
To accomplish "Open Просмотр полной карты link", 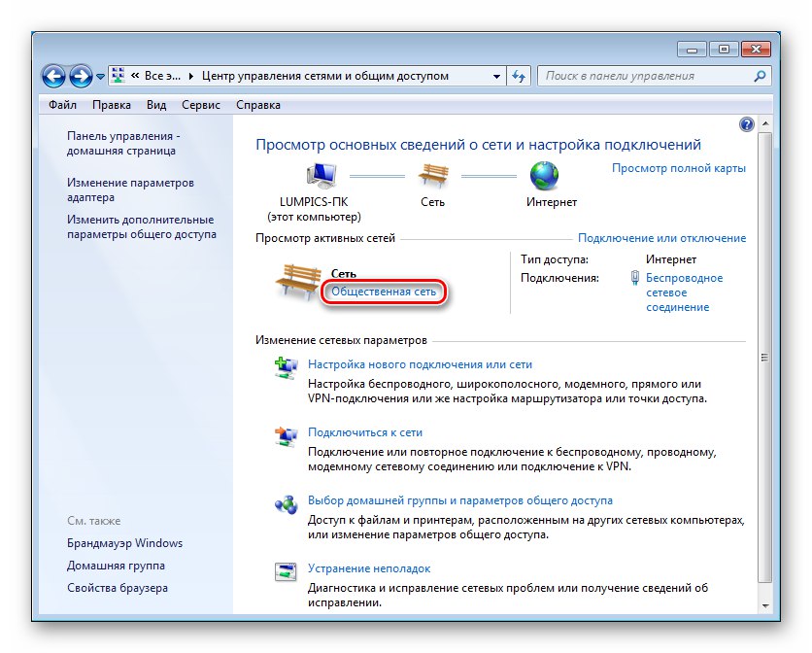I will [x=679, y=168].
